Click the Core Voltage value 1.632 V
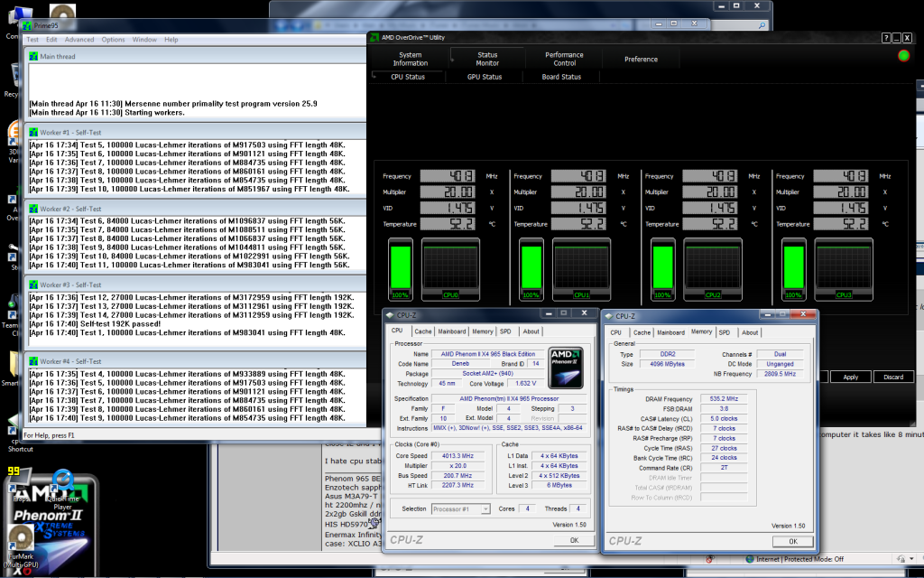The height and width of the screenshot is (578, 924). click(x=526, y=383)
